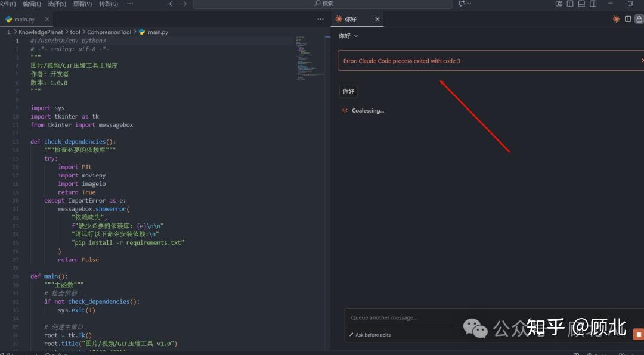644x355 pixels.
Task: Open the Copilot chat icon in title bar
Action: 462,4
